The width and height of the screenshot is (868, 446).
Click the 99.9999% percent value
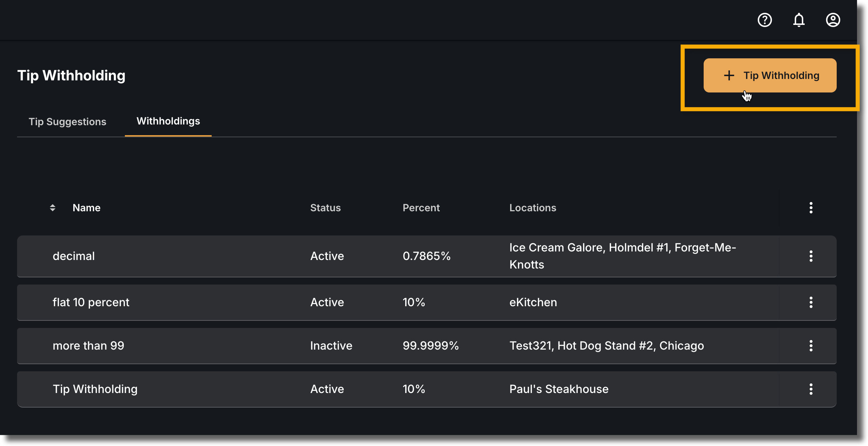pos(431,346)
